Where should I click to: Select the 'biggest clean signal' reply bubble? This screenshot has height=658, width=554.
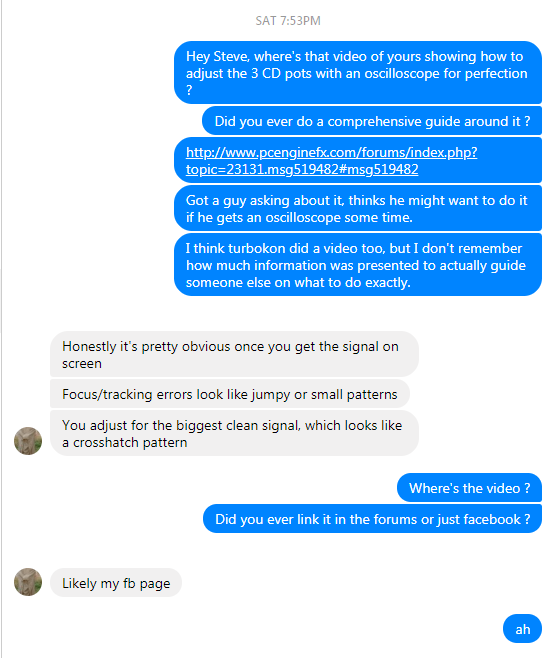234,433
